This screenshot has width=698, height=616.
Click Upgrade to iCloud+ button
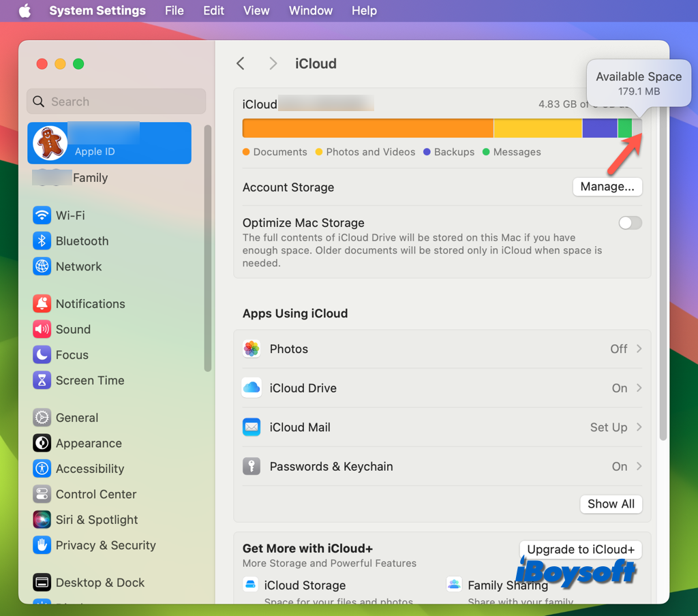point(581,549)
